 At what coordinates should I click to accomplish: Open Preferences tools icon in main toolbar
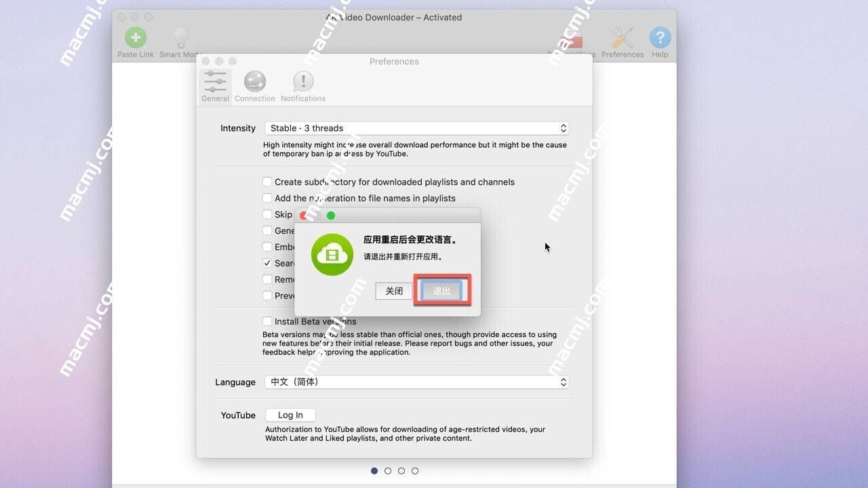622,38
